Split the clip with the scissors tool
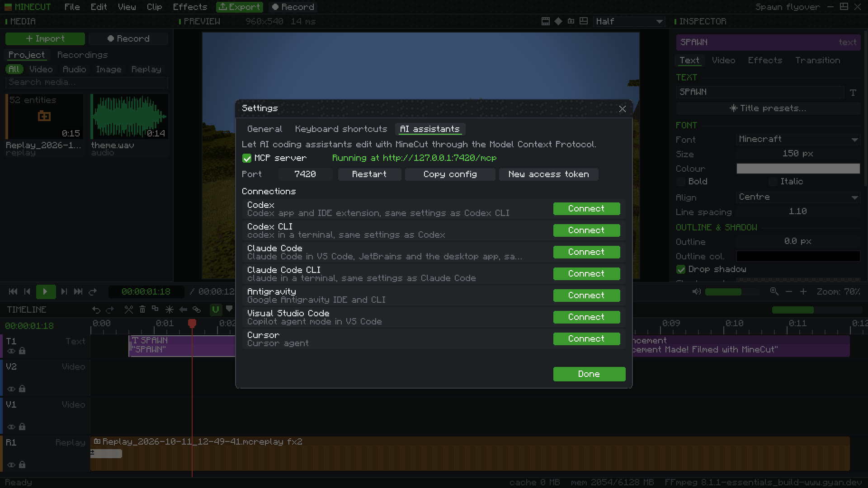The height and width of the screenshot is (488, 868). point(129,310)
